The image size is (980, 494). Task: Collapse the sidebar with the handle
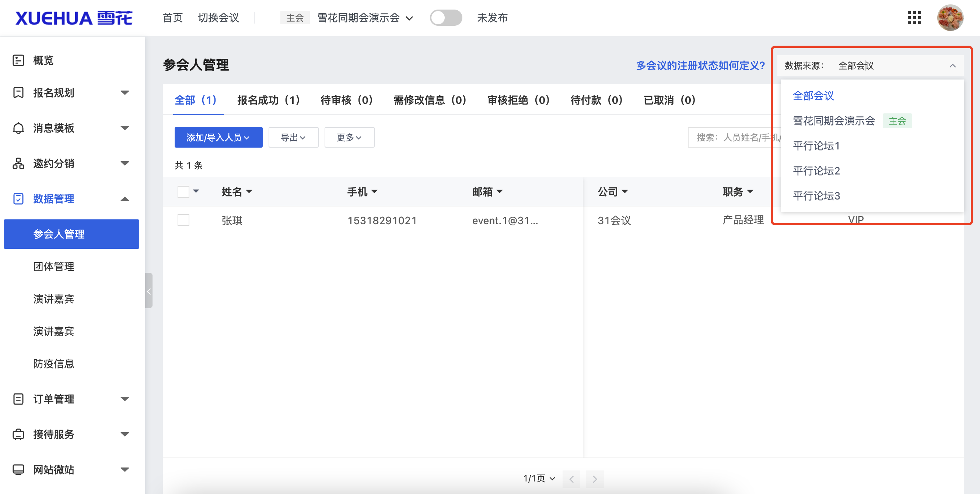click(149, 290)
